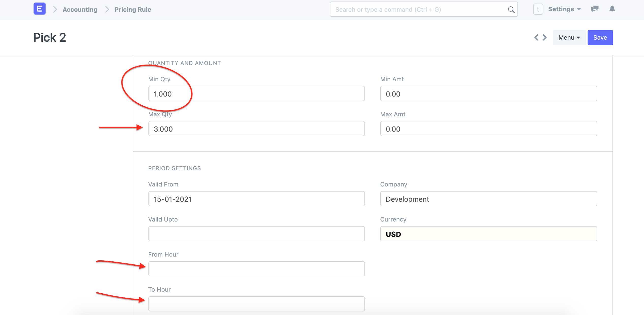Navigate to Pricing Rule breadcrumb
The height and width of the screenshot is (315, 644).
[133, 10]
